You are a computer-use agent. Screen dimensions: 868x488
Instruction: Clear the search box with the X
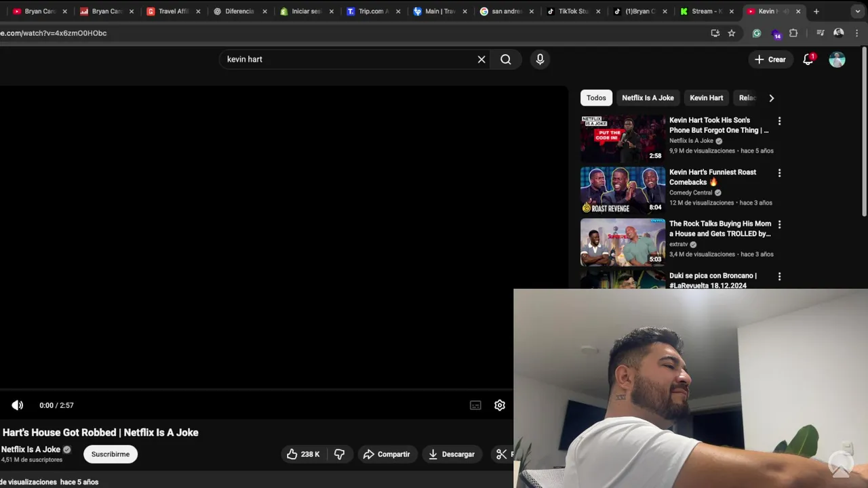tap(481, 60)
